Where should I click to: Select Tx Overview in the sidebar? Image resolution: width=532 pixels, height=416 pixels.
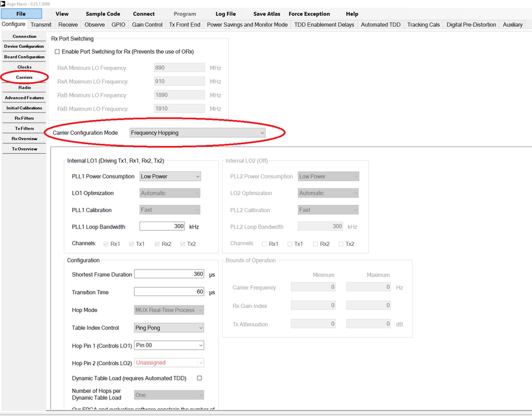24,148
